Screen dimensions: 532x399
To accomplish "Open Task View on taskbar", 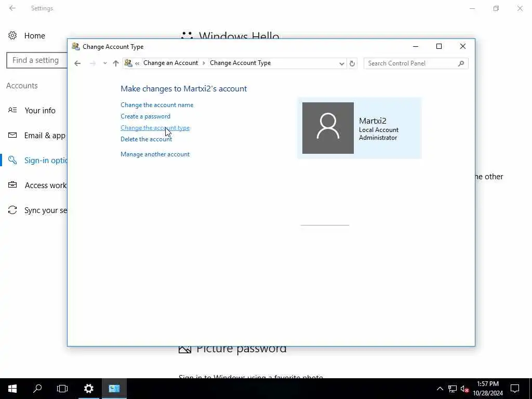I will tap(62, 389).
